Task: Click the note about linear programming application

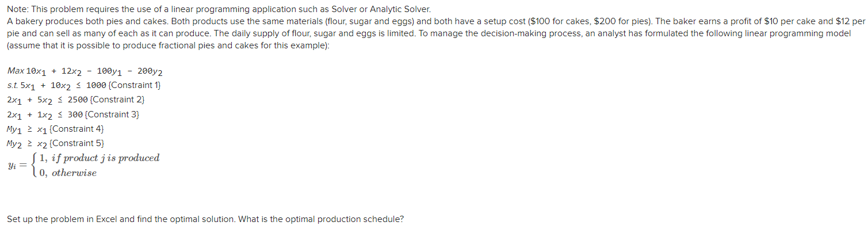Action: point(219,10)
